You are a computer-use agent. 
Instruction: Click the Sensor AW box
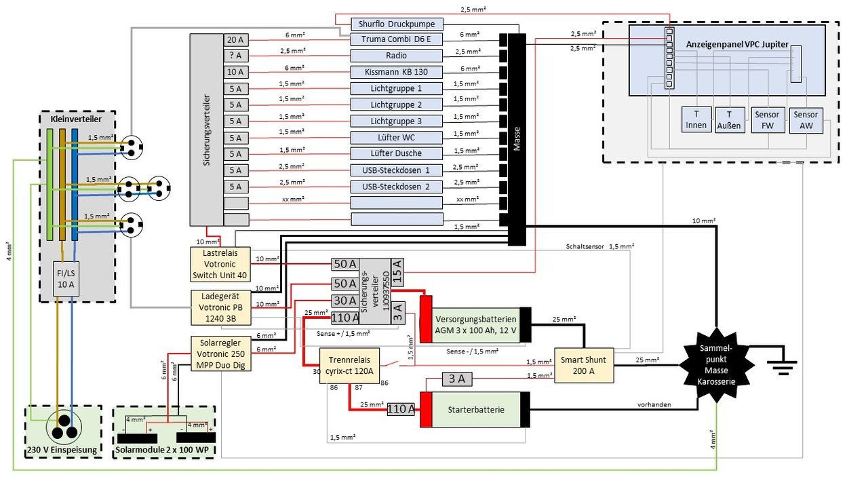click(x=805, y=119)
